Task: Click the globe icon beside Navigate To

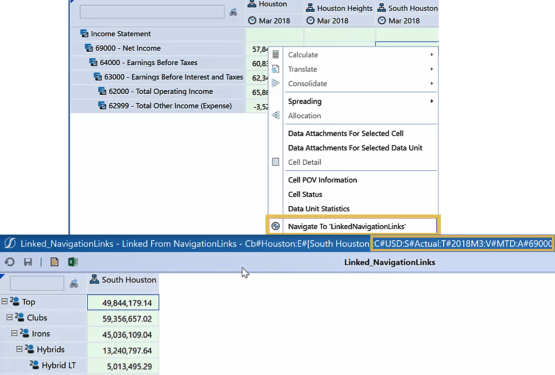Action: (275, 226)
